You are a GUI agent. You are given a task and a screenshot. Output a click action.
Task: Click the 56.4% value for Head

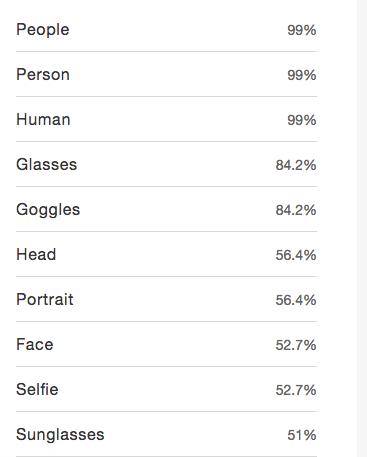[x=296, y=255]
